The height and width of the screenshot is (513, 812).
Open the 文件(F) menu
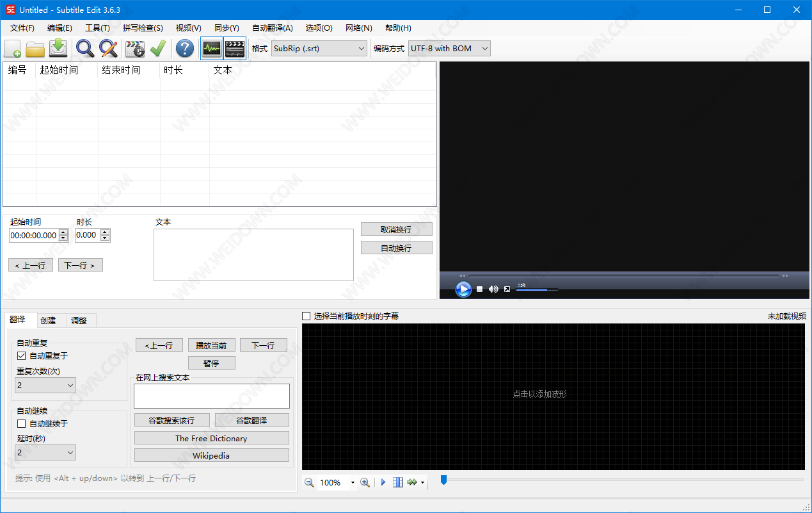pyautogui.click(x=22, y=28)
